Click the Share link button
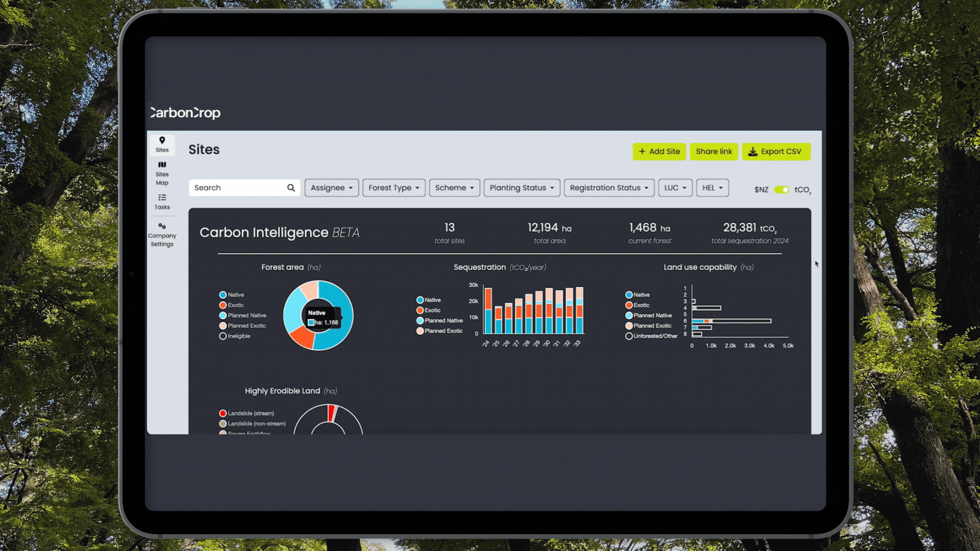Image resolution: width=980 pixels, height=551 pixels. [x=714, y=152]
